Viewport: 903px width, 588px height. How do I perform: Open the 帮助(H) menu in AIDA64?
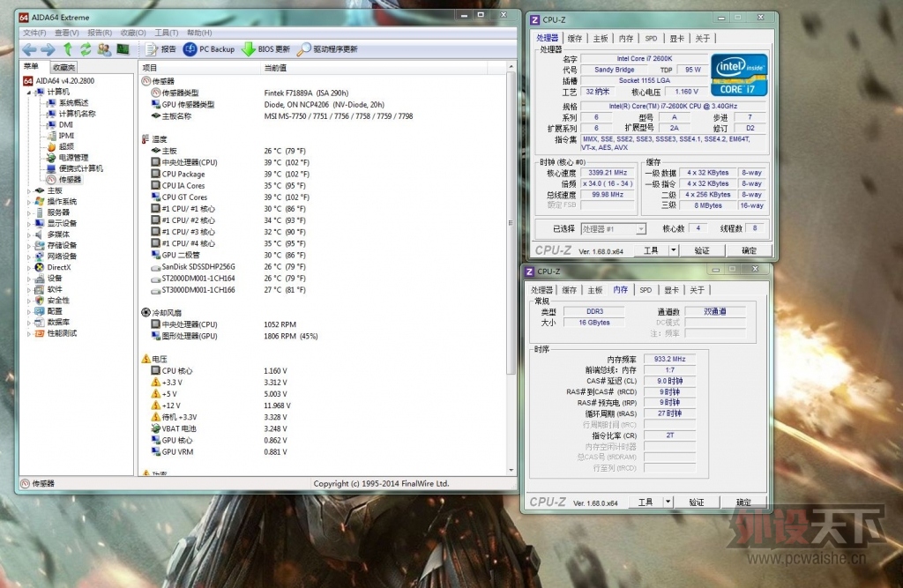tap(199, 33)
